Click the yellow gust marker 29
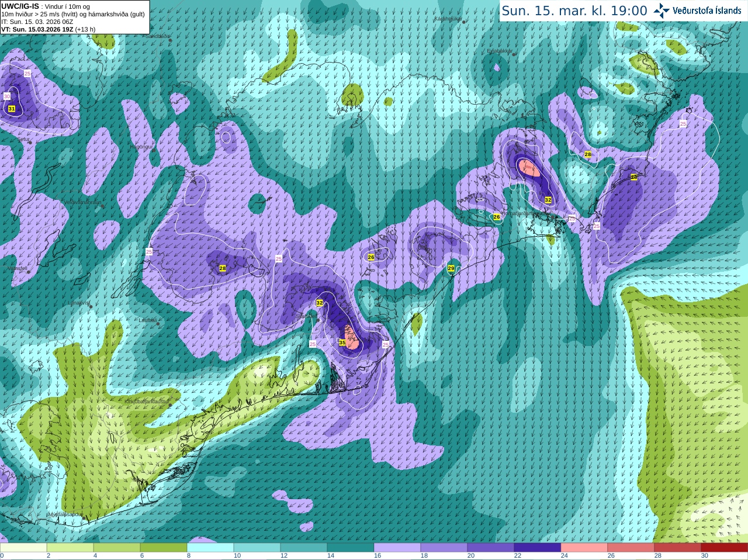 point(451,268)
